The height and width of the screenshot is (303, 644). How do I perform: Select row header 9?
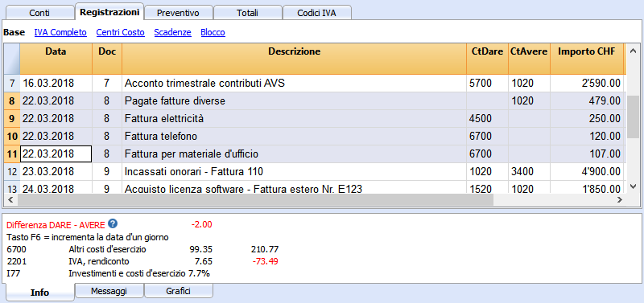point(12,118)
